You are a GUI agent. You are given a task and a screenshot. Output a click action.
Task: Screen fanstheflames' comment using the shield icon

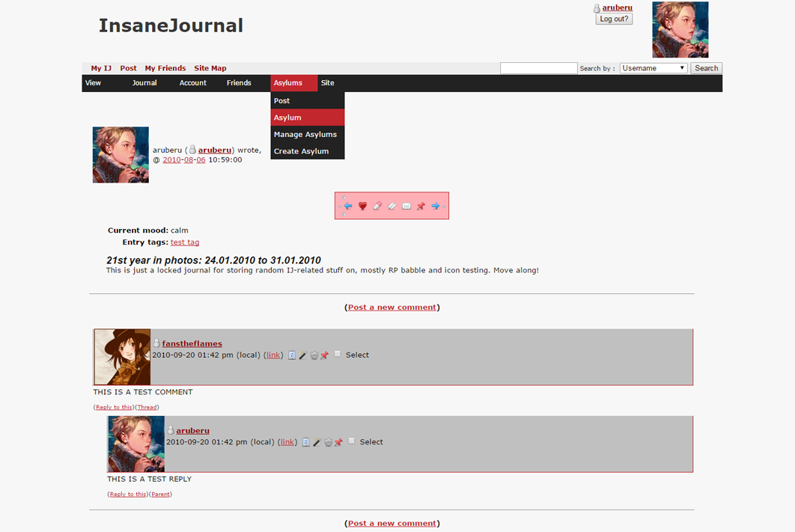(x=314, y=355)
